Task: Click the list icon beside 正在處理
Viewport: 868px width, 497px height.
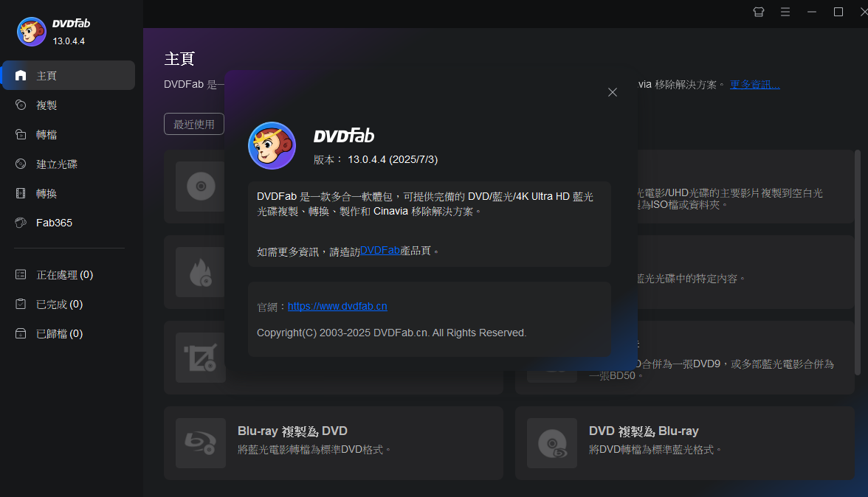Action: click(x=21, y=275)
